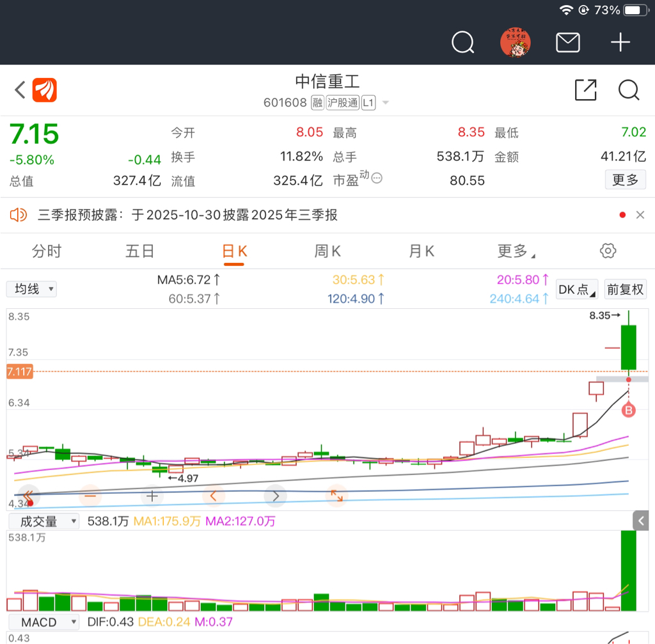Open the orange app logo icon
The width and height of the screenshot is (655, 644).
[x=44, y=90]
